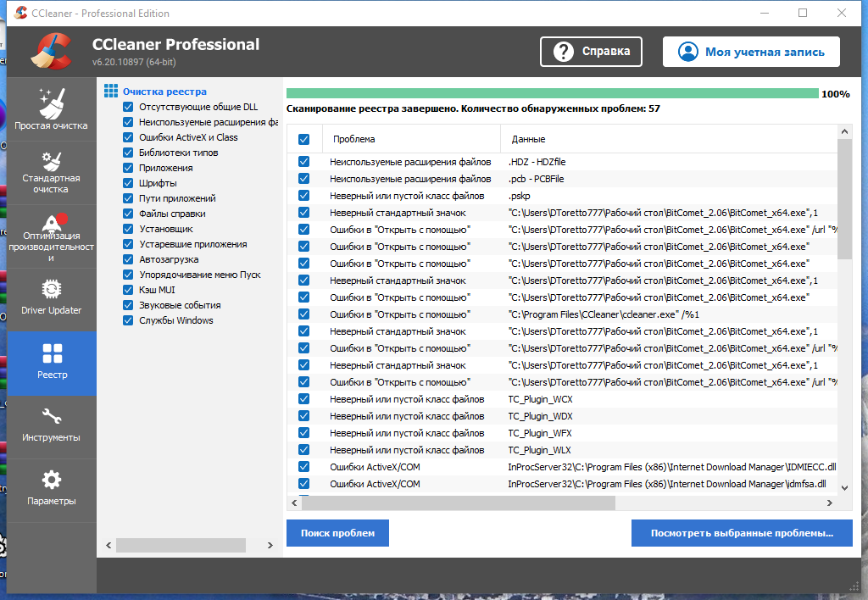The image size is (868, 600).
Task: Toggle the Службы Windows checkbox
Action: click(128, 320)
